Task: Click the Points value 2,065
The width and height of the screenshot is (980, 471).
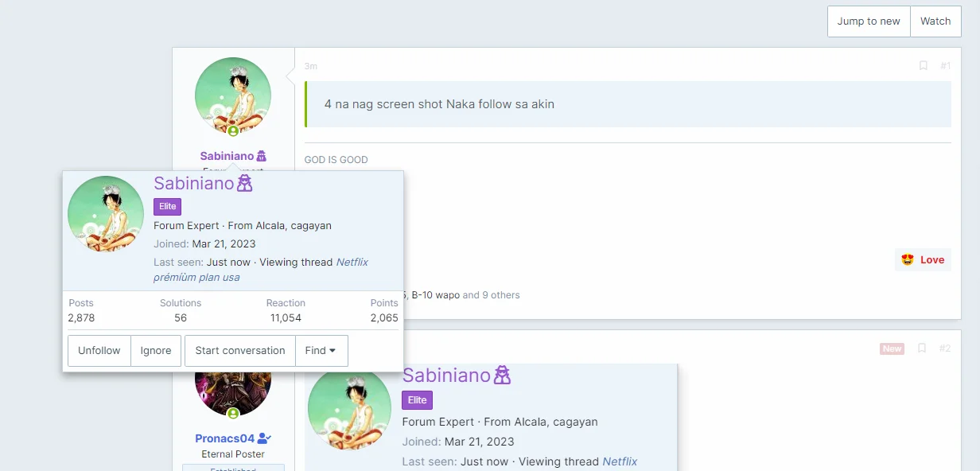Action: (384, 317)
